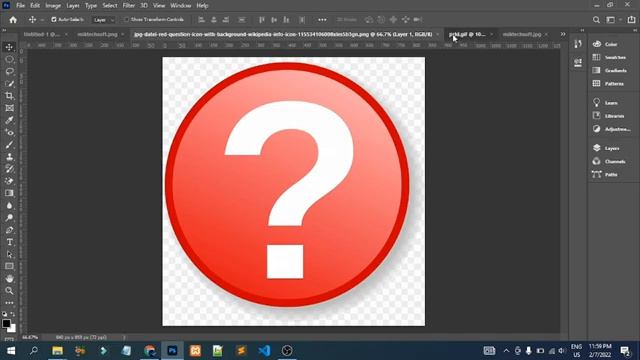Close the active question-icon document tab
Viewport: 640px width, 360px height.
438,34
